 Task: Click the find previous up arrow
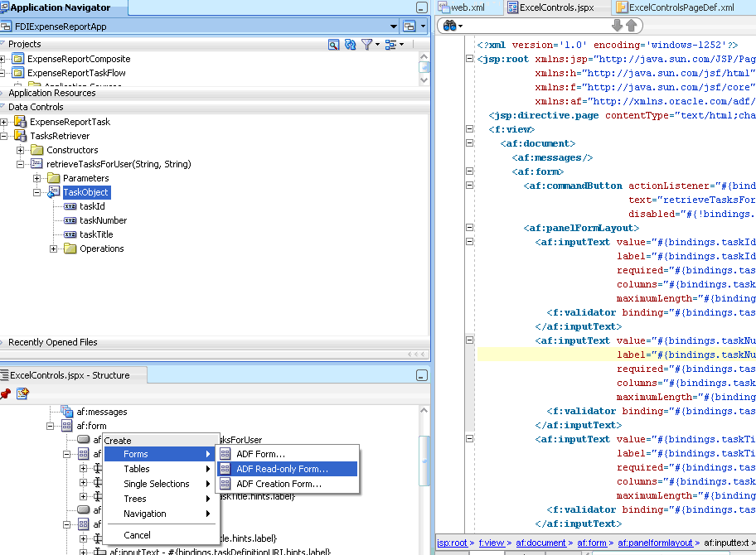point(631,26)
